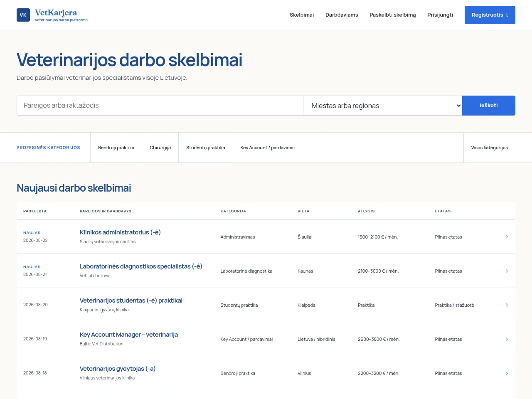The height and width of the screenshot is (399, 532).
Task: Open Veterinarijos gydytojas (-a) listing
Action: pos(118,369)
